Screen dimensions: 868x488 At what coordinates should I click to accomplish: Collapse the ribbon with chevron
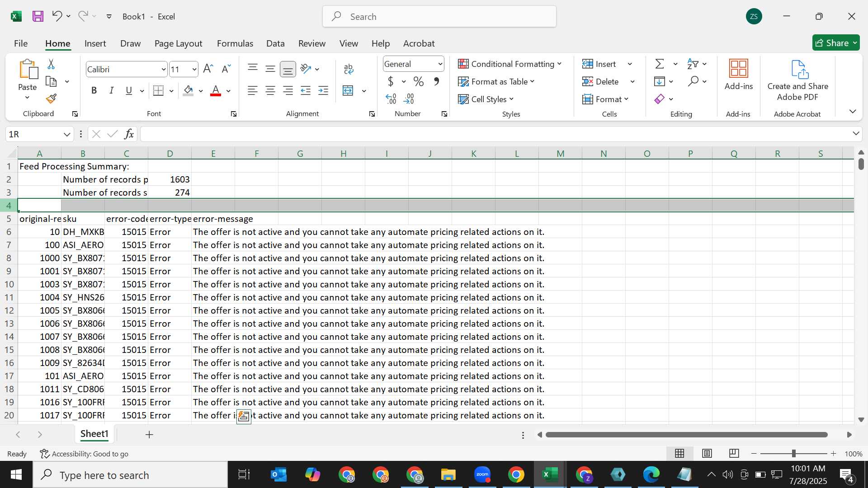[853, 111]
